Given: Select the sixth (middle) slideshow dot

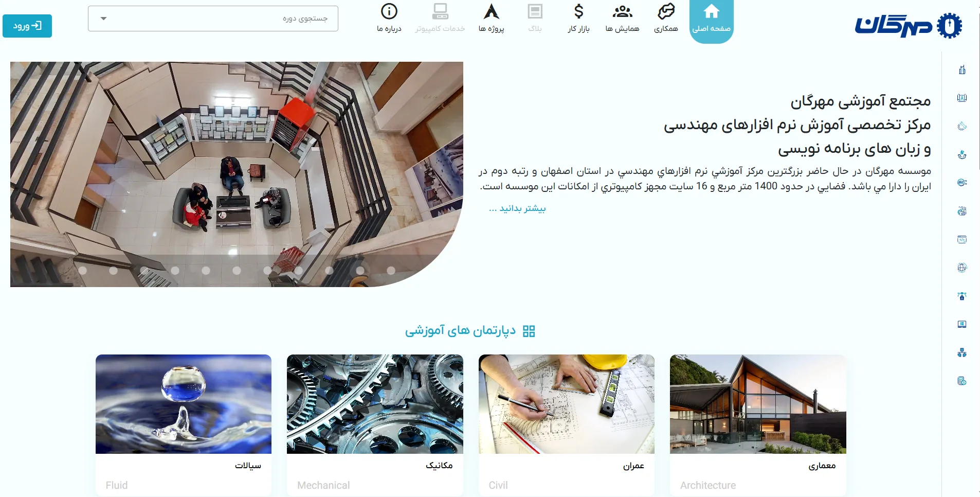Looking at the screenshot, I should (x=237, y=270).
